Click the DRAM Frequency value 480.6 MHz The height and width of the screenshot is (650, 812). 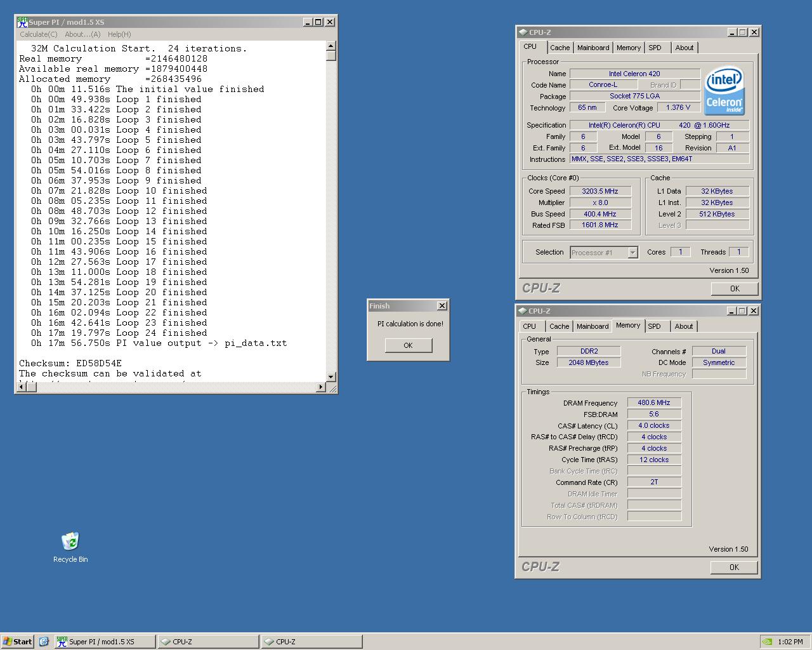(x=654, y=402)
